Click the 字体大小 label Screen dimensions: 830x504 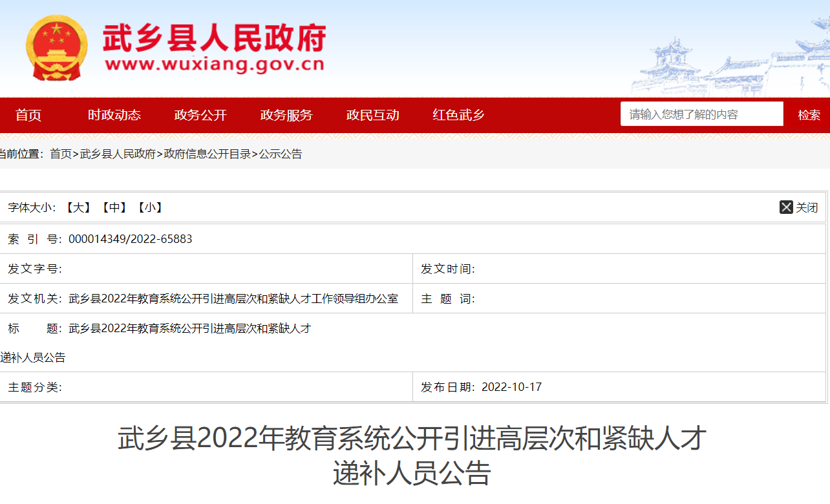click(33, 207)
